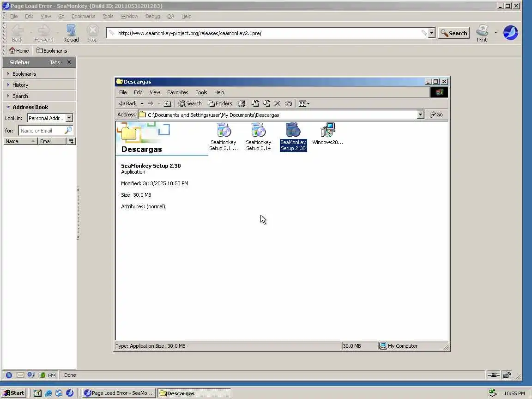Launch SeaMonkey from quick launch bar
The height and width of the screenshot is (399, 532).
coord(70,393)
